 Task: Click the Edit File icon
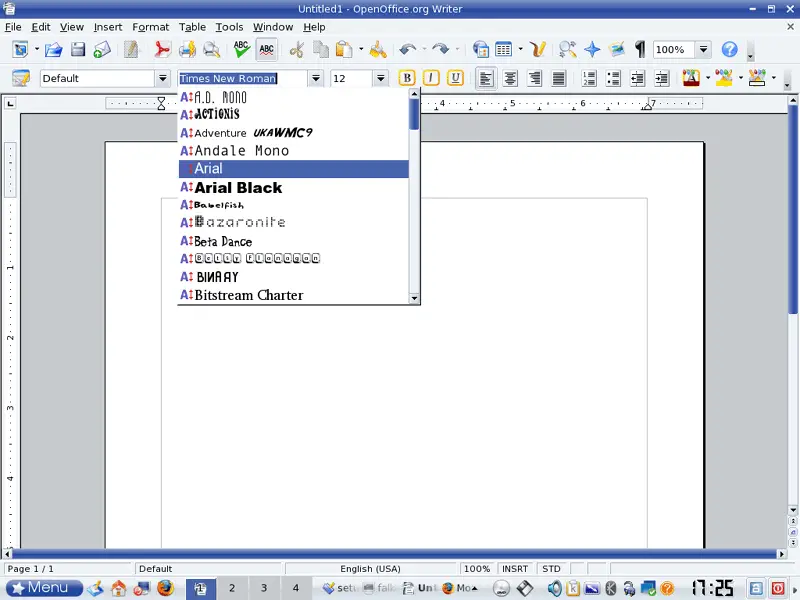pos(131,49)
